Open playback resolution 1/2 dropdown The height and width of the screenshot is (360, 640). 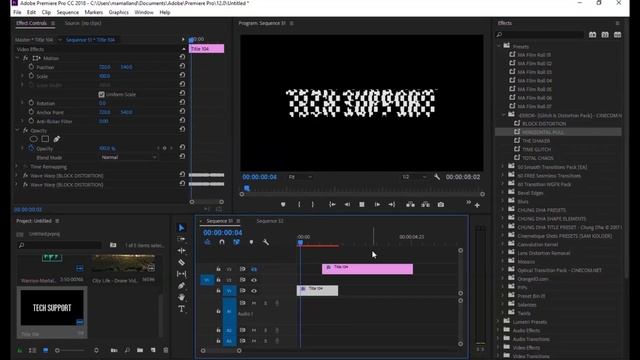pyautogui.click(x=413, y=177)
